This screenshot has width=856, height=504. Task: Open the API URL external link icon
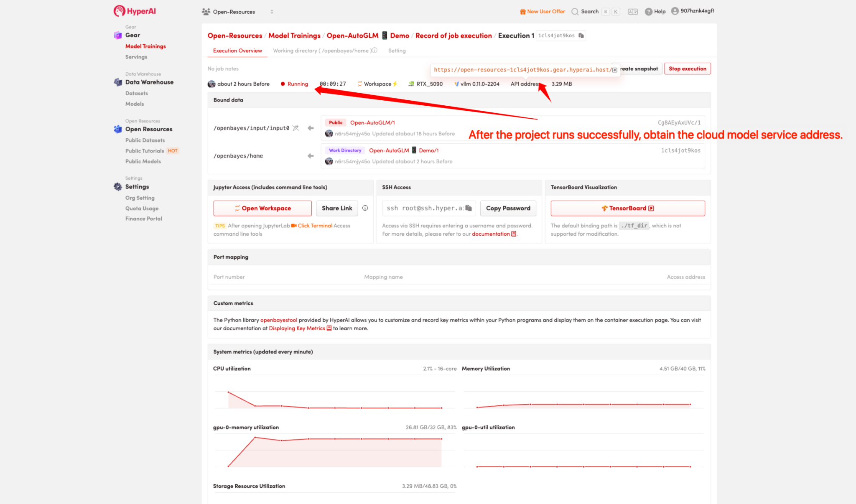(614, 70)
